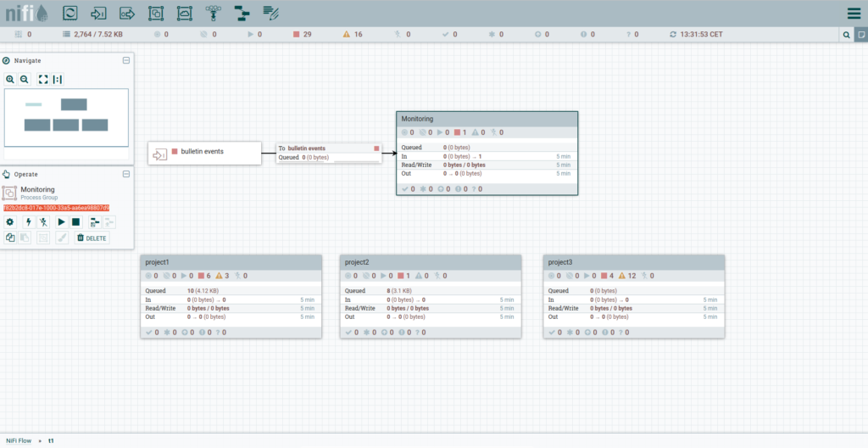
Task: Click the copy icon in Operate panel
Action: point(10,238)
